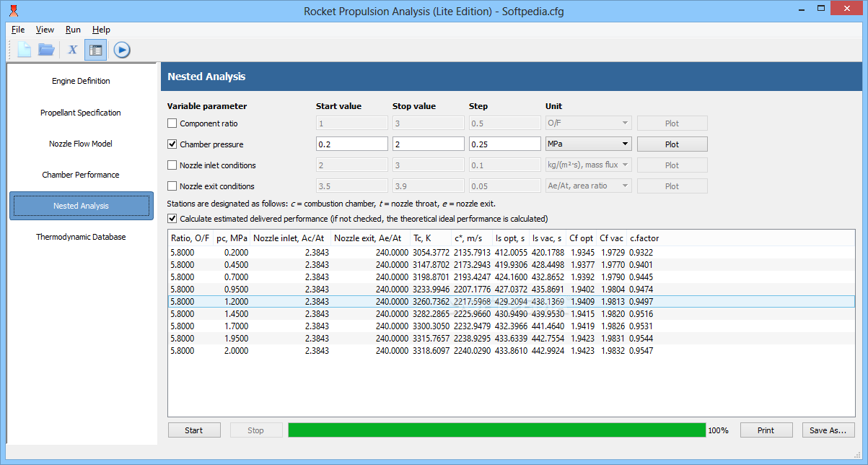Image resolution: width=868 pixels, height=465 pixels.
Task: Click Plot button for Component ratio
Action: pos(672,123)
